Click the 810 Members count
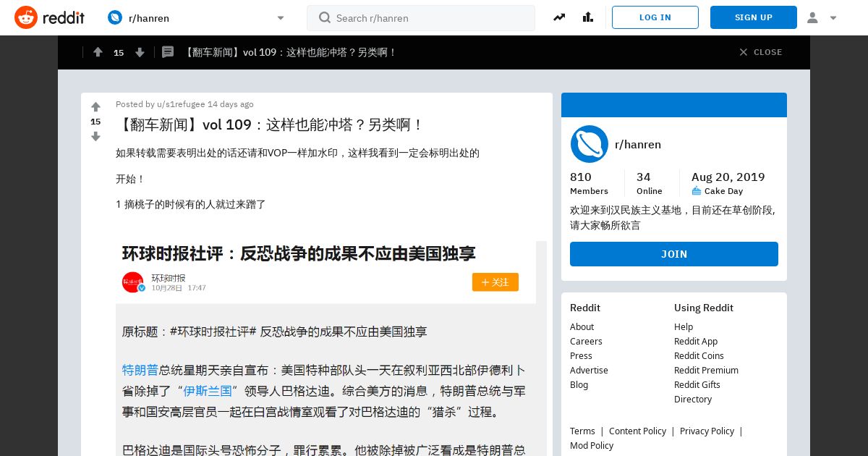Screen dimensions: 868x456 click(x=589, y=182)
